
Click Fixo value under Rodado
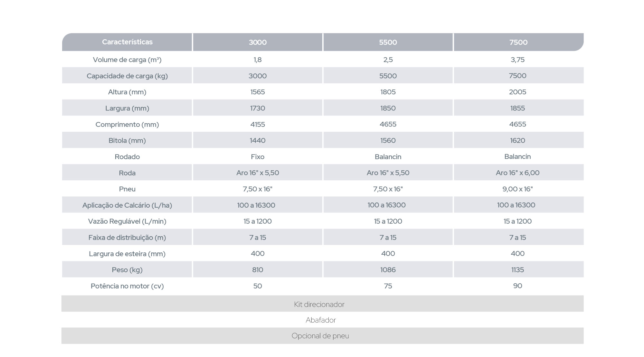(258, 156)
